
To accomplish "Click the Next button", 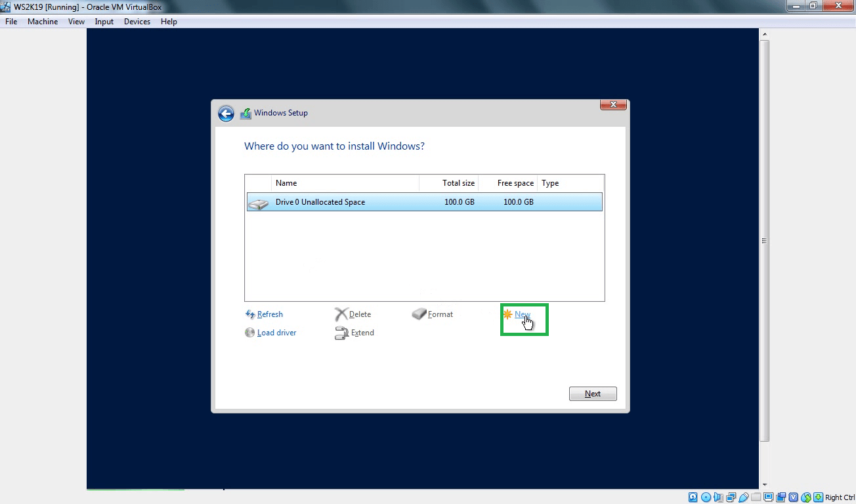I will click(x=593, y=394).
